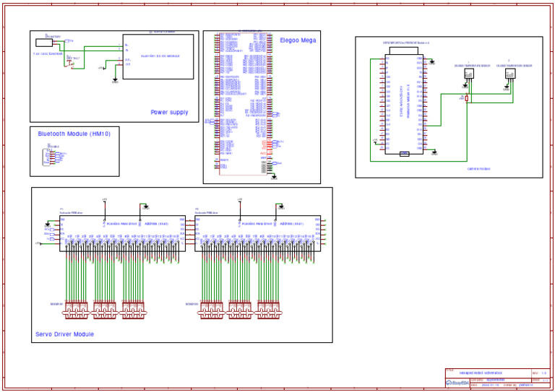Click the pull-up resistor near the sensors
This screenshot has width=555, height=392.
click(x=467, y=98)
